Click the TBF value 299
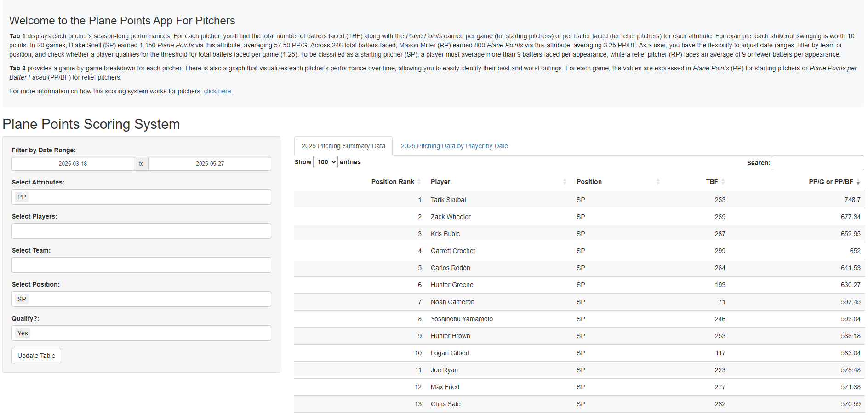The image size is (868, 415). [720, 251]
